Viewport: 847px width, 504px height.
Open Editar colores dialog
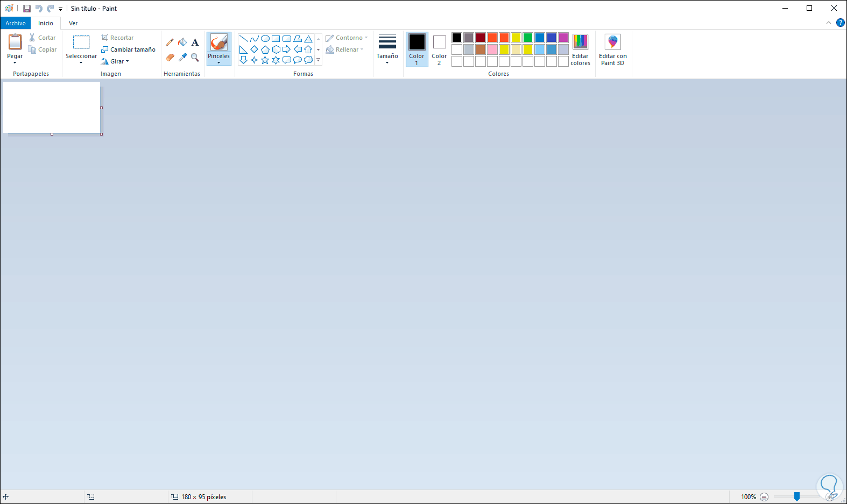(x=580, y=49)
